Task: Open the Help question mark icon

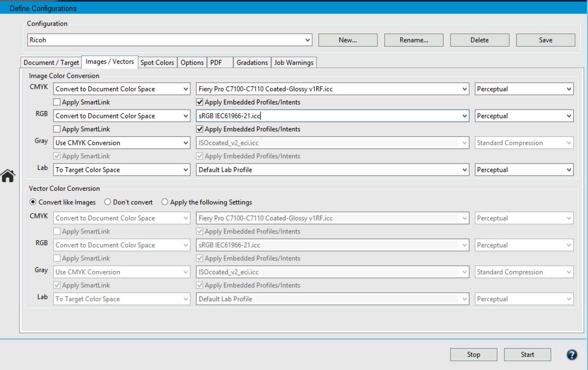Action: coord(572,355)
